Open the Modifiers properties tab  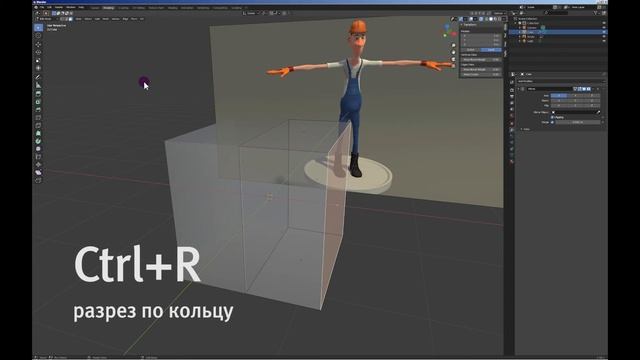[x=512, y=130]
